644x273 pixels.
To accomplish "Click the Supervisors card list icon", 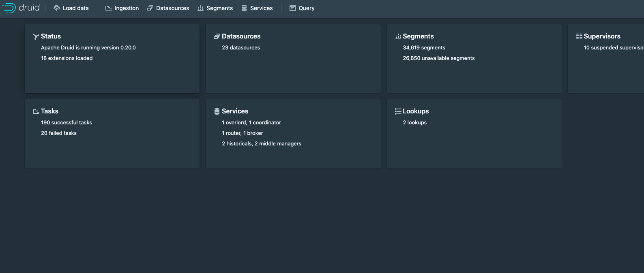I will [x=579, y=36].
